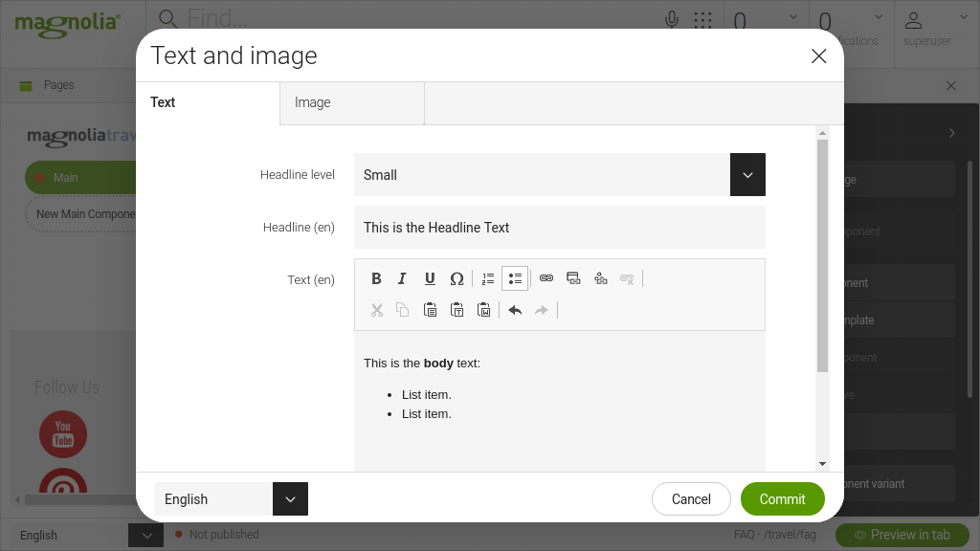This screenshot has height=551, width=980.
Task: Click the Pages app icon
Action: click(x=26, y=85)
